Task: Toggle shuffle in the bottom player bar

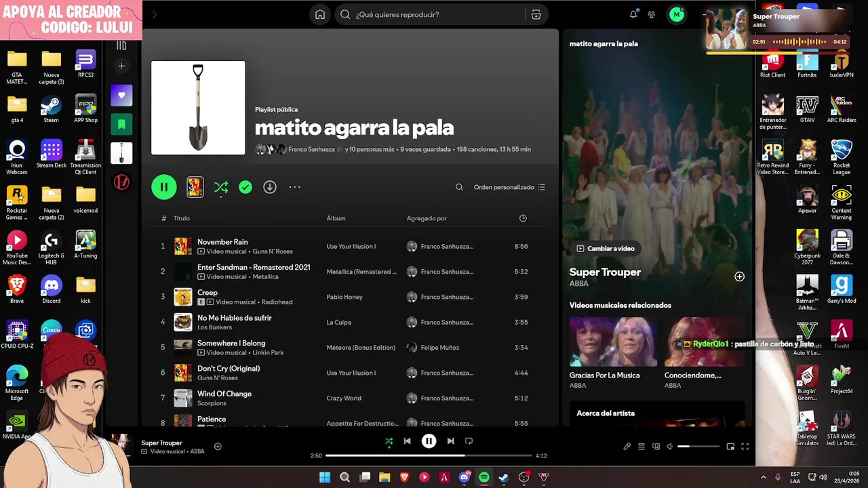Action: pyautogui.click(x=389, y=441)
